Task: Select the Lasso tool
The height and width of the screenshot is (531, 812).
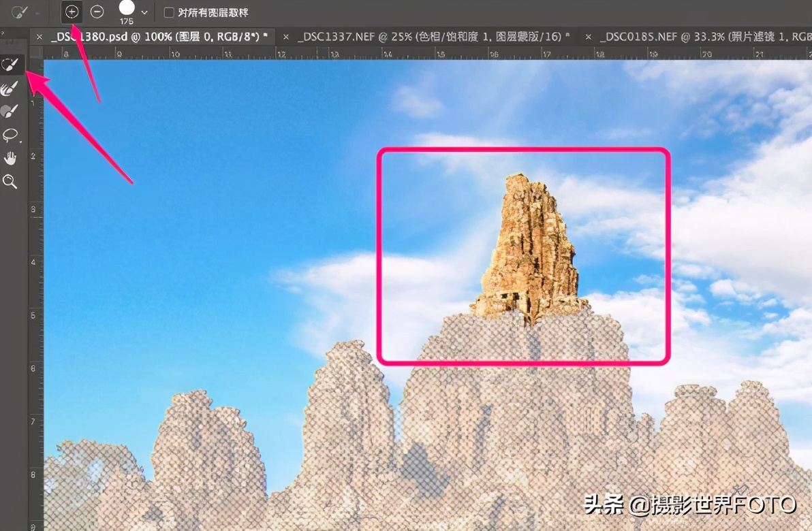Action: (x=10, y=135)
